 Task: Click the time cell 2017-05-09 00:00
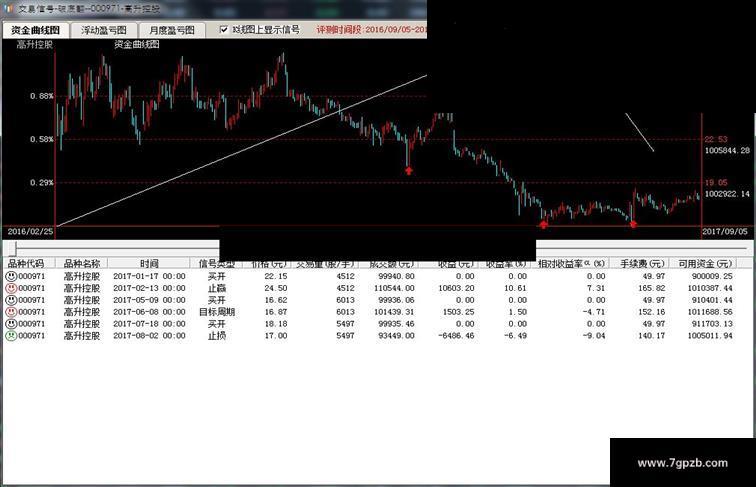(x=149, y=300)
